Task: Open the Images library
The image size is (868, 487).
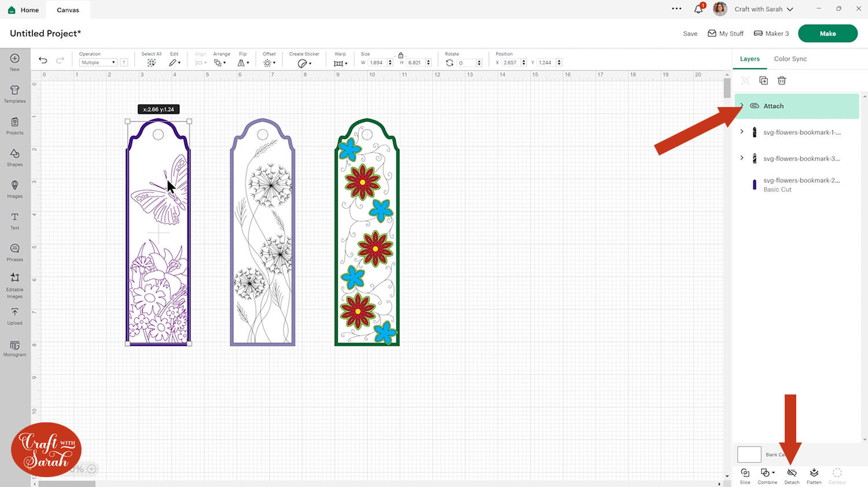Action: [x=14, y=189]
